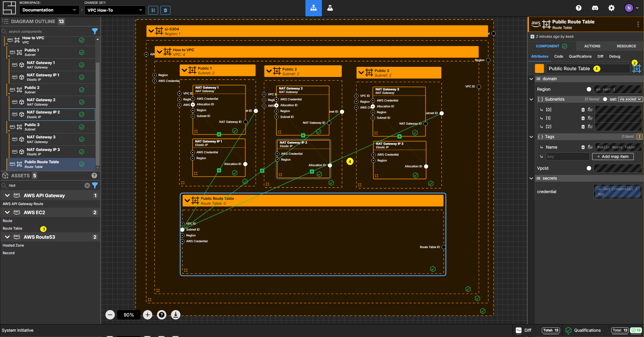644x337 pixels.
Task: Click the merge change set icon
Action: pos(153,10)
